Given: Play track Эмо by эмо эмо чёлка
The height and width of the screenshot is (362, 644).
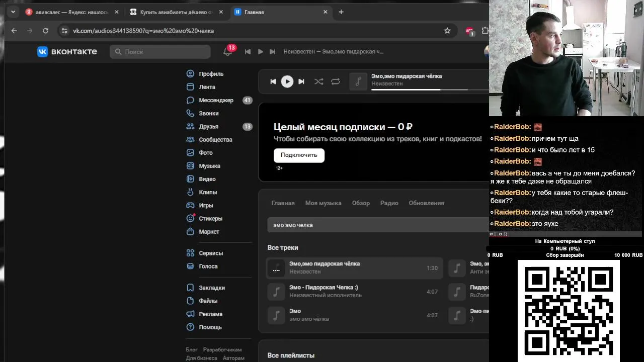Looking at the screenshot, I should point(354,315).
